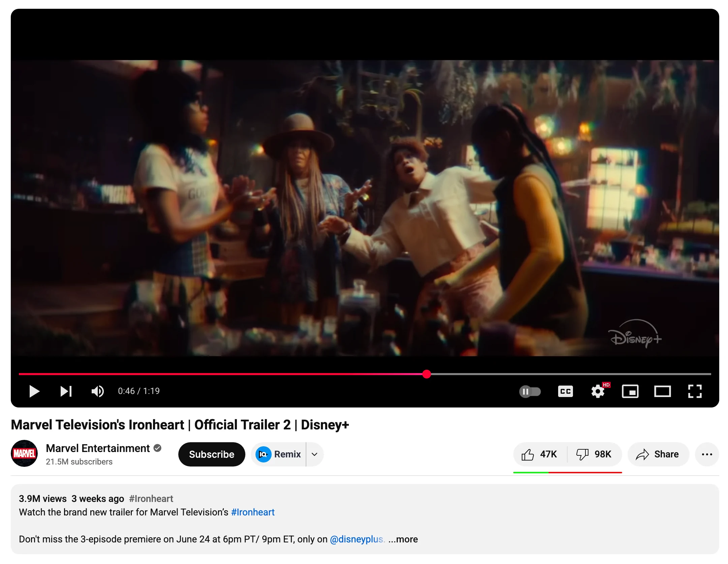Open video settings gear
Image resolution: width=728 pixels, height=564 pixels.
coord(598,391)
